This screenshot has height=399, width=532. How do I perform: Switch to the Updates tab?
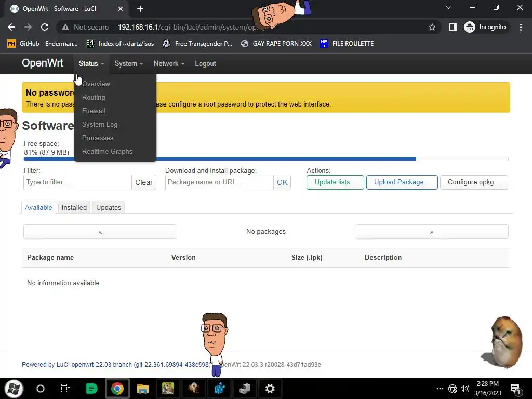(109, 207)
